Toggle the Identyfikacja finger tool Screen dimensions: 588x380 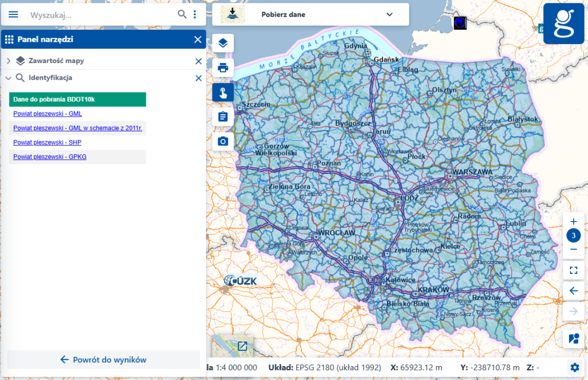223,92
